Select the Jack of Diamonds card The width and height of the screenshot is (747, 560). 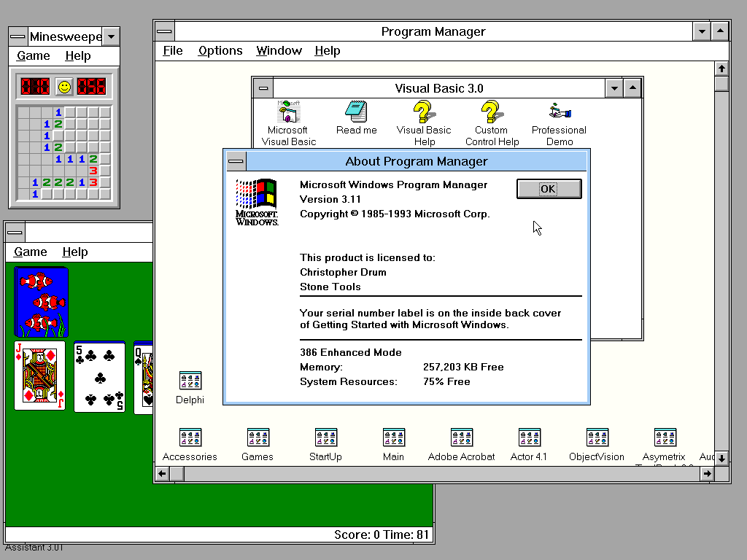[x=39, y=376]
